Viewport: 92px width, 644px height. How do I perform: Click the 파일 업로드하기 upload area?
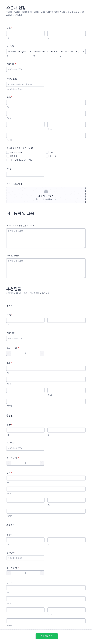point(46,195)
